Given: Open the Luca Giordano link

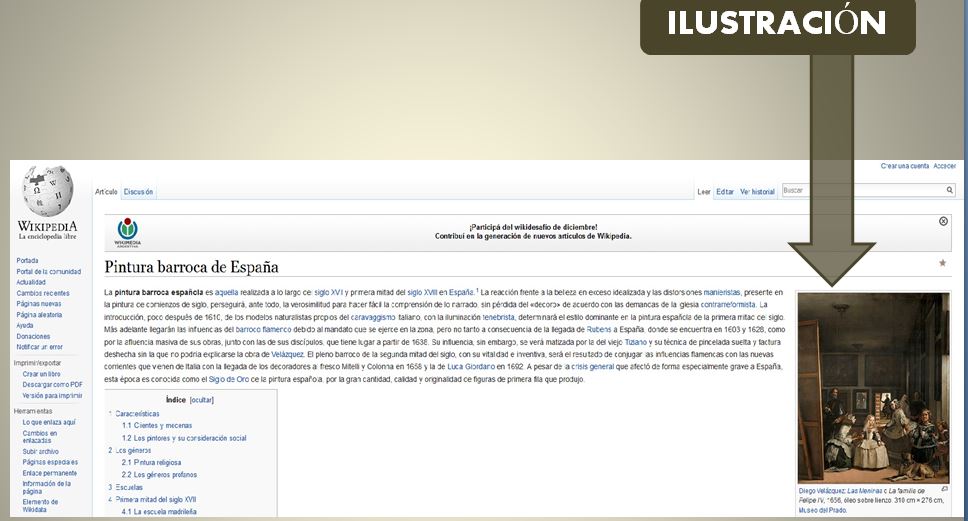Looking at the screenshot, I should 470,367.
